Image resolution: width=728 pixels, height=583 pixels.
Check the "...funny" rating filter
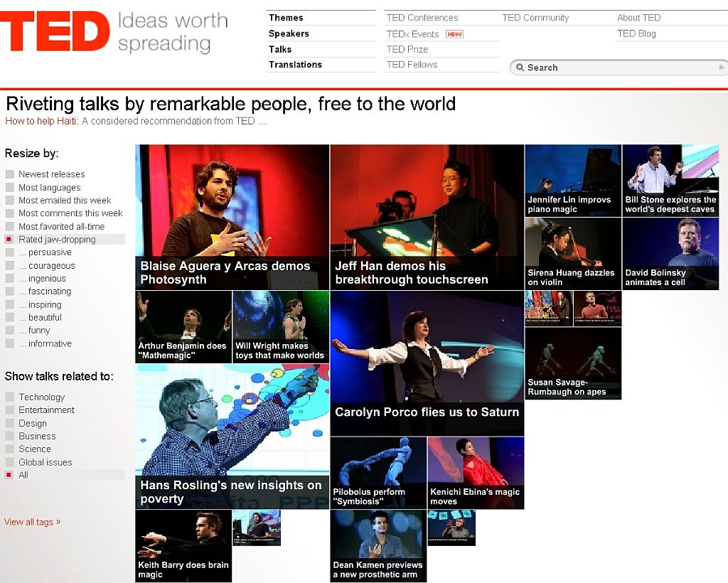tap(9, 330)
